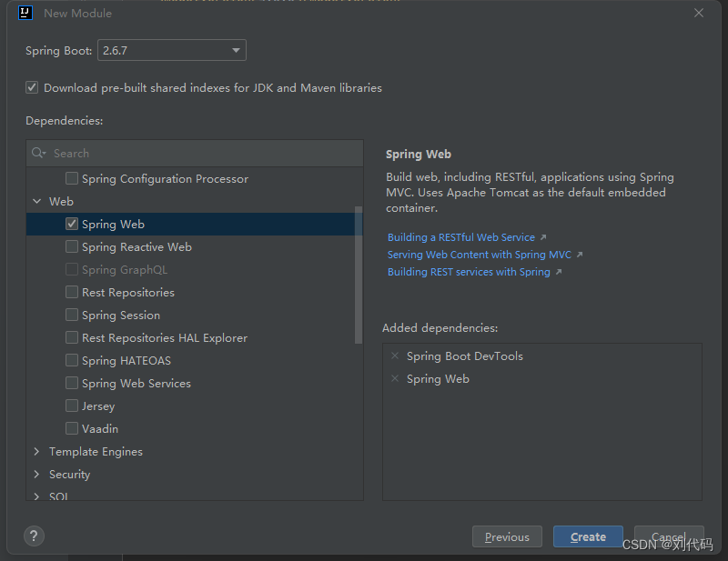Click the IntelliJ IDEA logo icon
Screen dimensions: 728x561
(x=25, y=13)
